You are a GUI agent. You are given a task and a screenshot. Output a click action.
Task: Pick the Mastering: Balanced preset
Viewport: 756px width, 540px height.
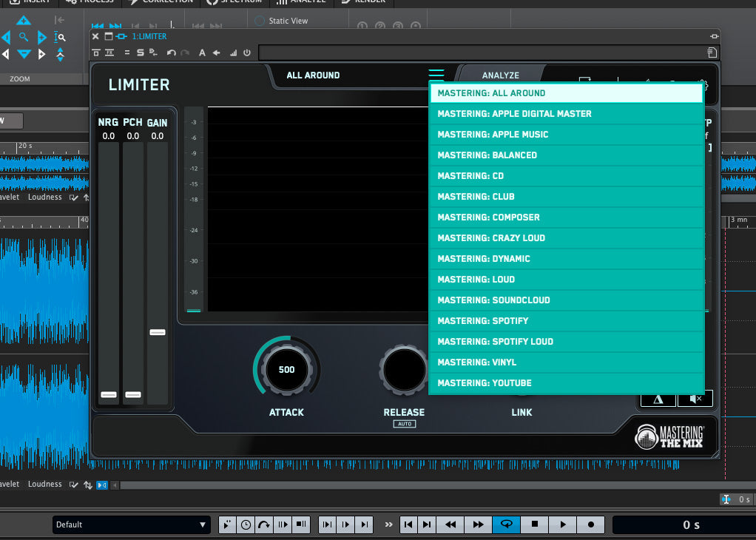coord(567,155)
